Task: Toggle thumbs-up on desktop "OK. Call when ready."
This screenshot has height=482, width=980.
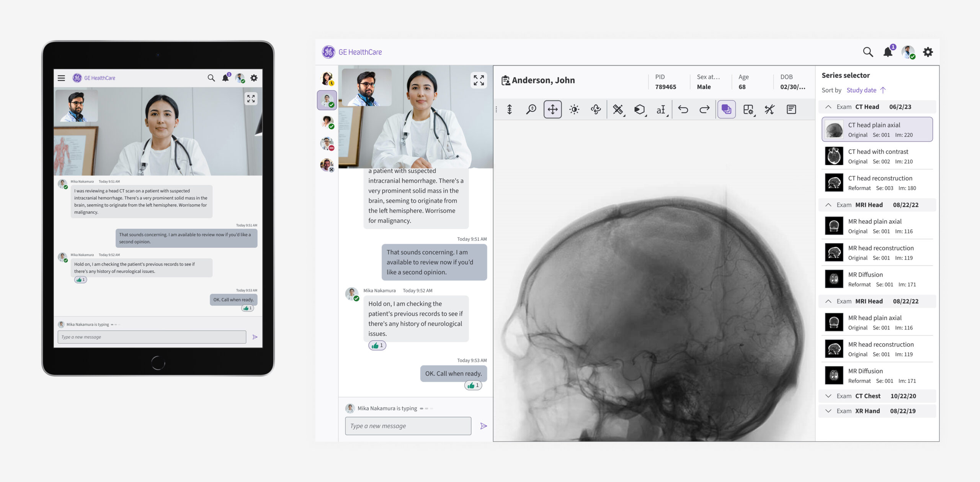Action: tap(473, 385)
